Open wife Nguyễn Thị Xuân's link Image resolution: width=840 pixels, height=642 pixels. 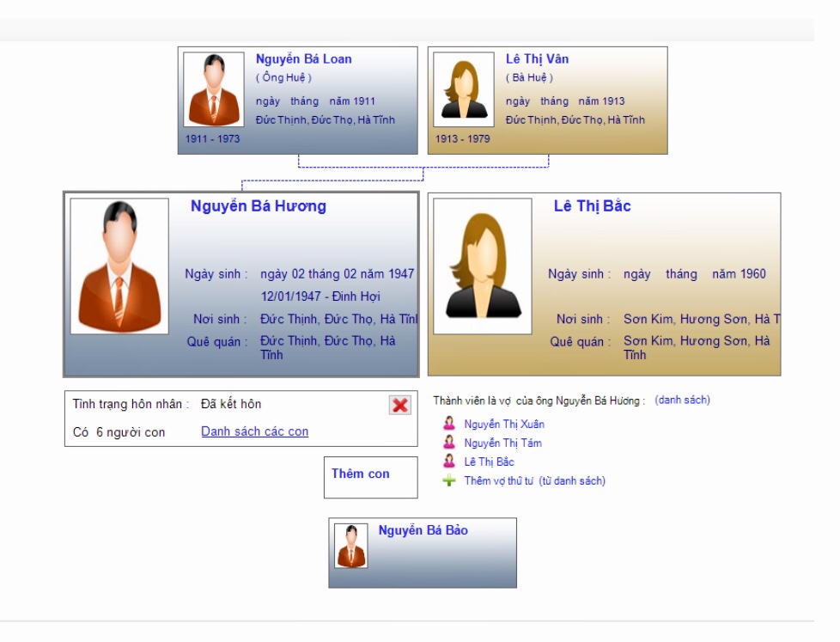click(x=504, y=425)
